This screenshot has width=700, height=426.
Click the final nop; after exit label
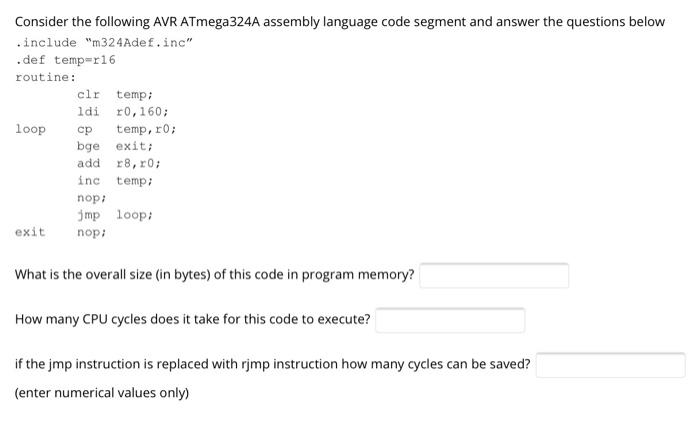92,232
